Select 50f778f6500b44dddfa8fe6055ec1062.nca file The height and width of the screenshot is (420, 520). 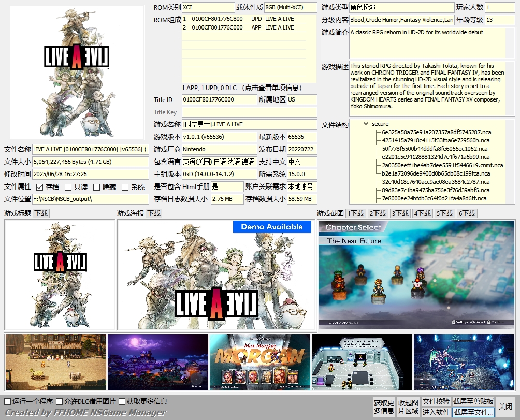coord(435,149)
